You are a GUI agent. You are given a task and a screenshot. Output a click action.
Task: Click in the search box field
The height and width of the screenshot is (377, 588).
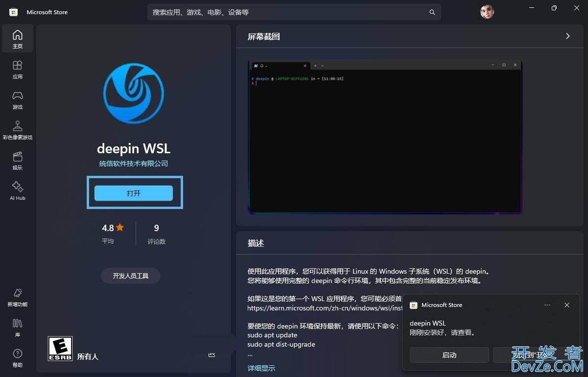(x=294, y=12)
